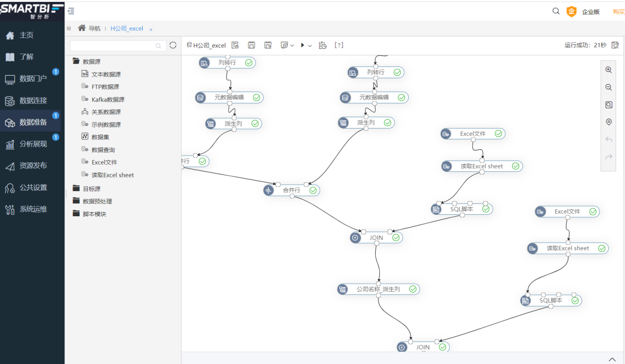This screenshot has height=364, width=625.
Task: Open 数据连接 in the sidebar
Action: [33, 100]
